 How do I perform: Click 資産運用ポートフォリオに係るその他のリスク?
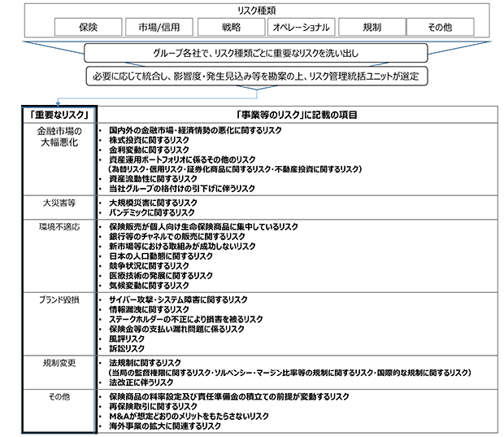click(182, 160)
